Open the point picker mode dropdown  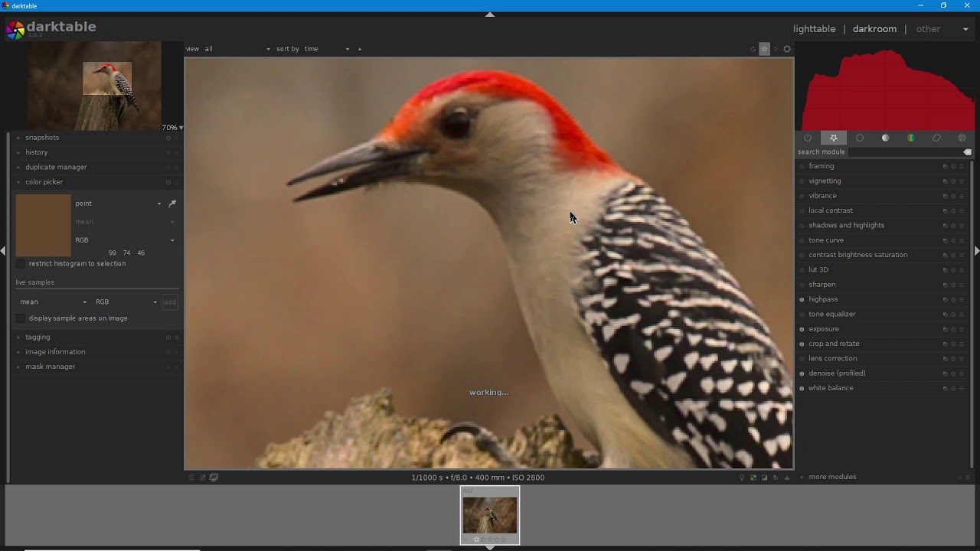118,204
